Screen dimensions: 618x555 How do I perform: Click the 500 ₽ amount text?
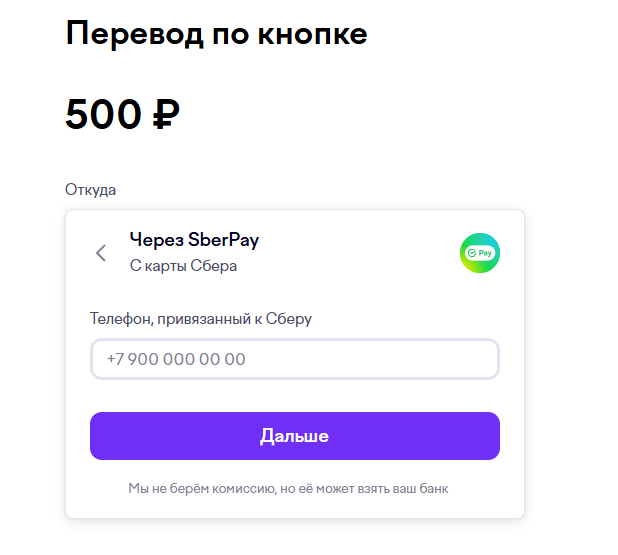(122, 114)
